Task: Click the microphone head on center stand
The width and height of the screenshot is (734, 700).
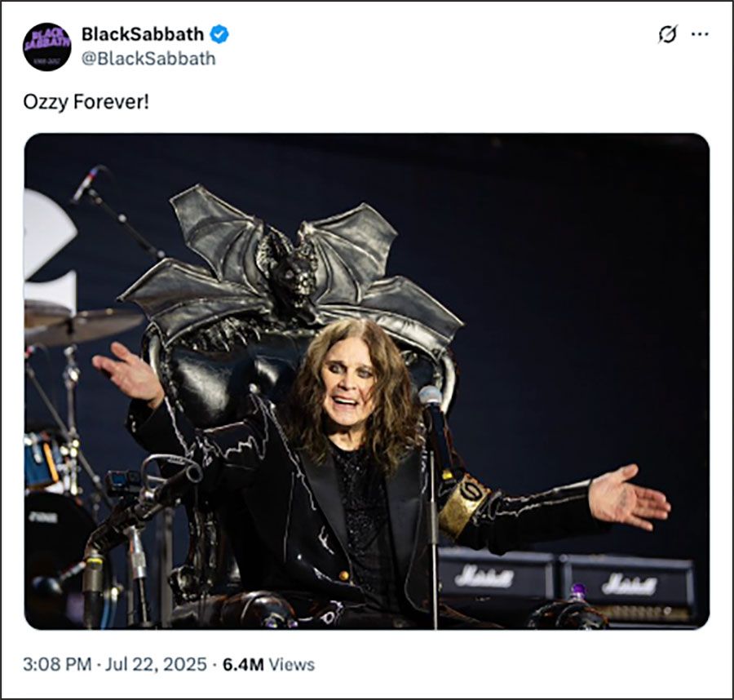Action: tap(430, 397)
